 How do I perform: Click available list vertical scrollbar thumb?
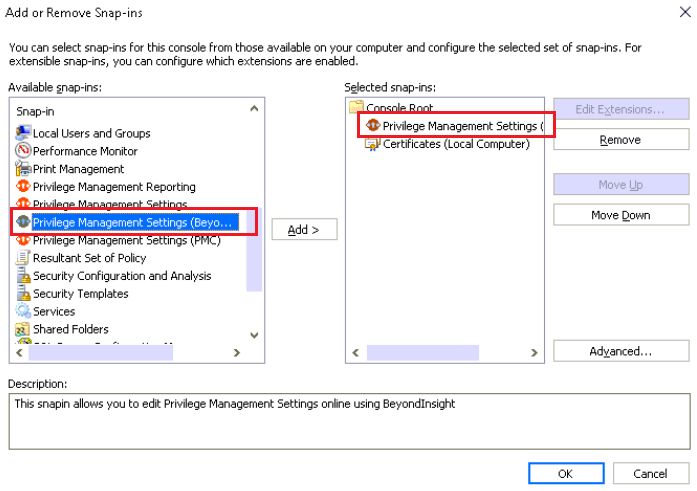coord(254,249)
